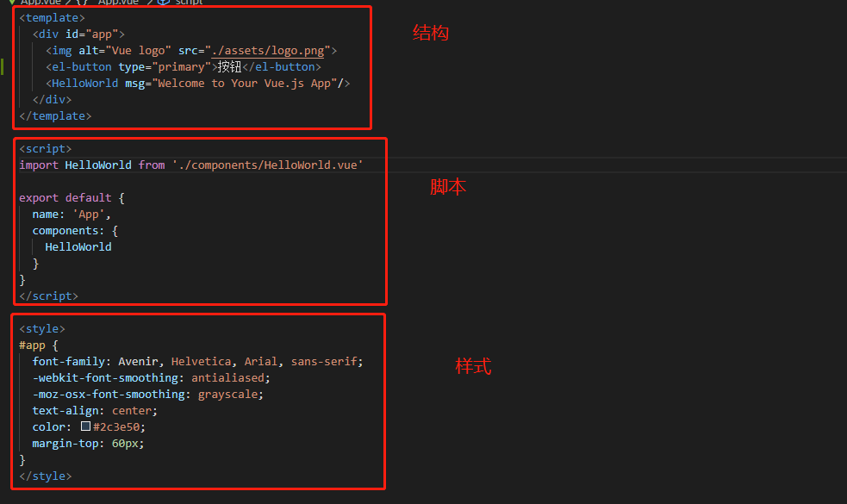
Task: Click the green modified-line gutter marker
Action: 3,66
